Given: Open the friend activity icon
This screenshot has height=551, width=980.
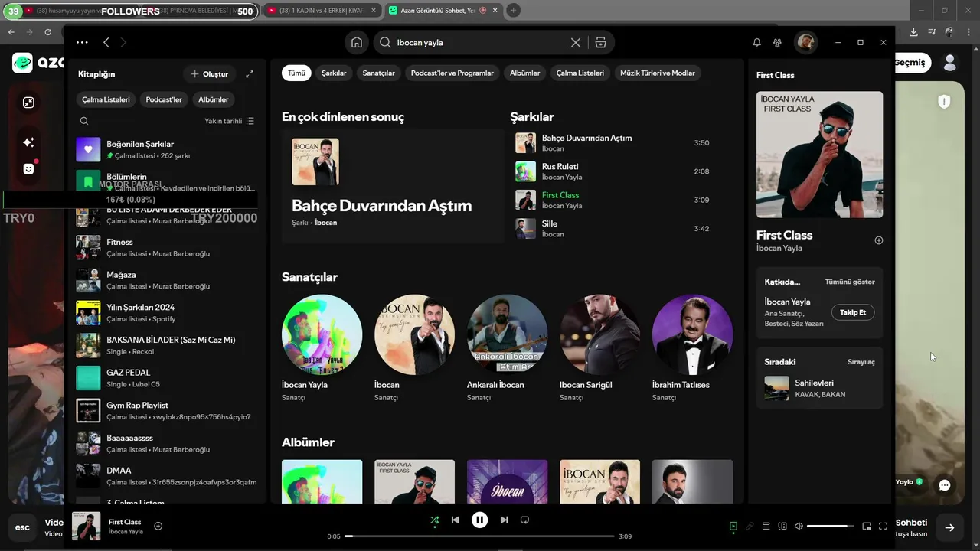Looking at the screenshot, I should point(778,43).
